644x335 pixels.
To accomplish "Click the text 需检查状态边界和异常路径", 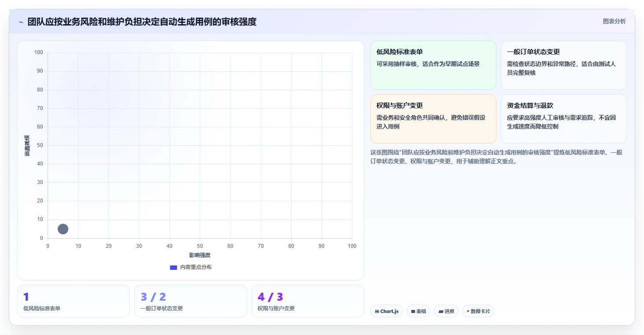I will [x=541, y=64].
